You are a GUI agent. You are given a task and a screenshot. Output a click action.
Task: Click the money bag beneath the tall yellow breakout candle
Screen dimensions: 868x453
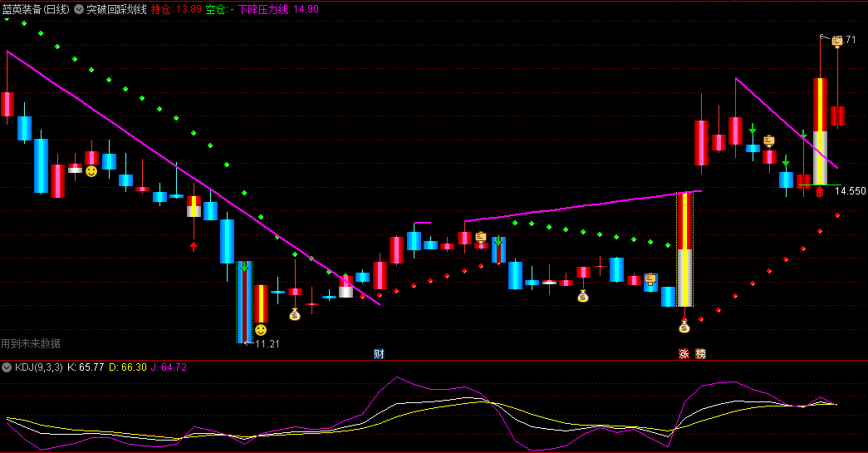coord(684,326)
